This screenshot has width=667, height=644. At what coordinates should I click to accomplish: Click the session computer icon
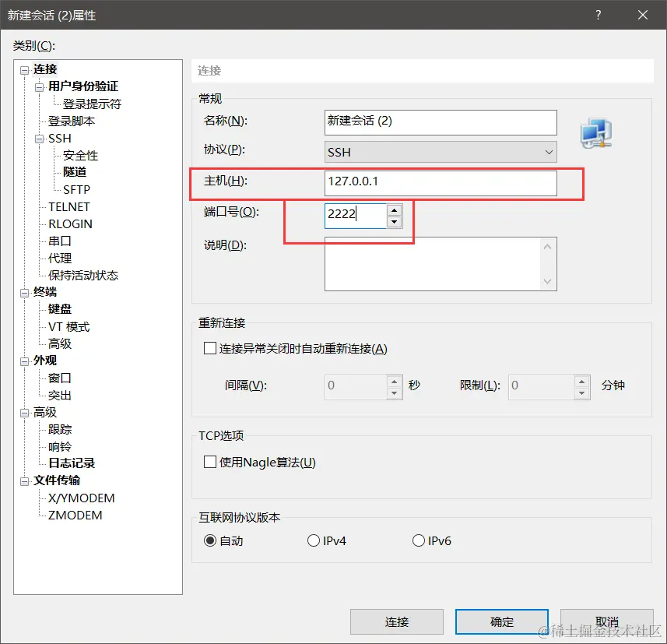[x=596, y=133]
